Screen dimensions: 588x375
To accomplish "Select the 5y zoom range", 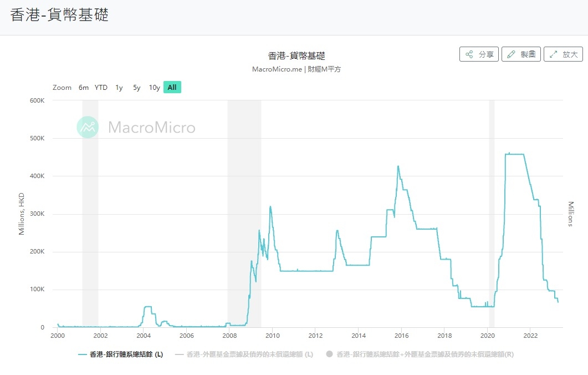I will [x=136, y=87].
